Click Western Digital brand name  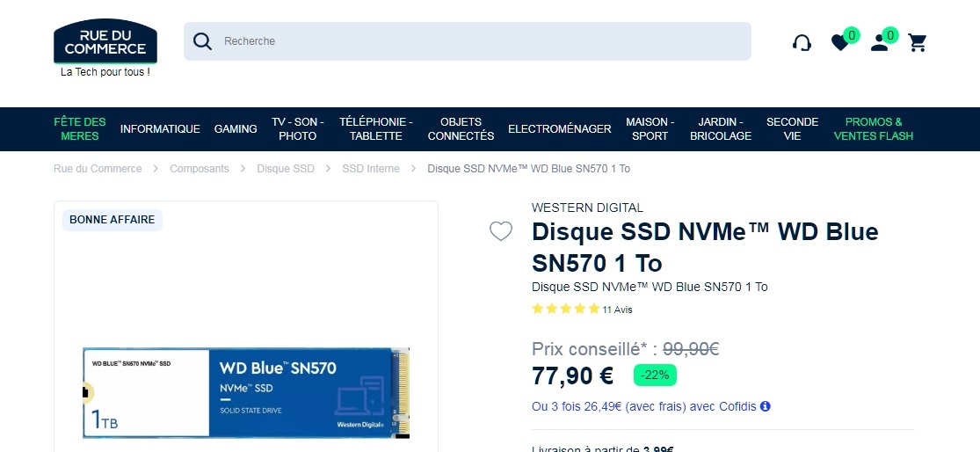[587, 208]
